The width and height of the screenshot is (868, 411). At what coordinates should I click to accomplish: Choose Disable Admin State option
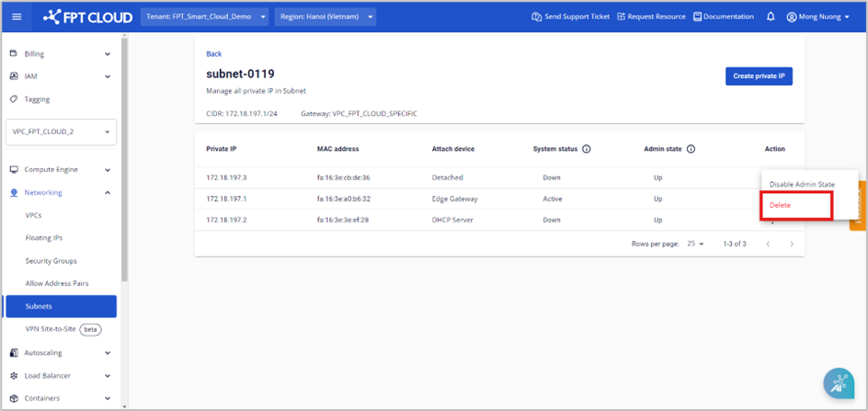(802, 184)
